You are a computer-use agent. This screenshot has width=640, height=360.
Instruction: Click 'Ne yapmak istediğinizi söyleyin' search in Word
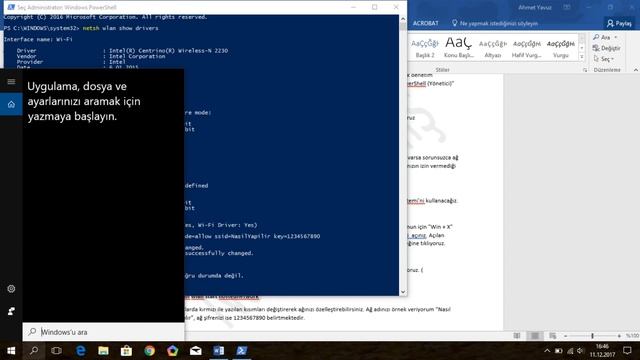[495, 23]
